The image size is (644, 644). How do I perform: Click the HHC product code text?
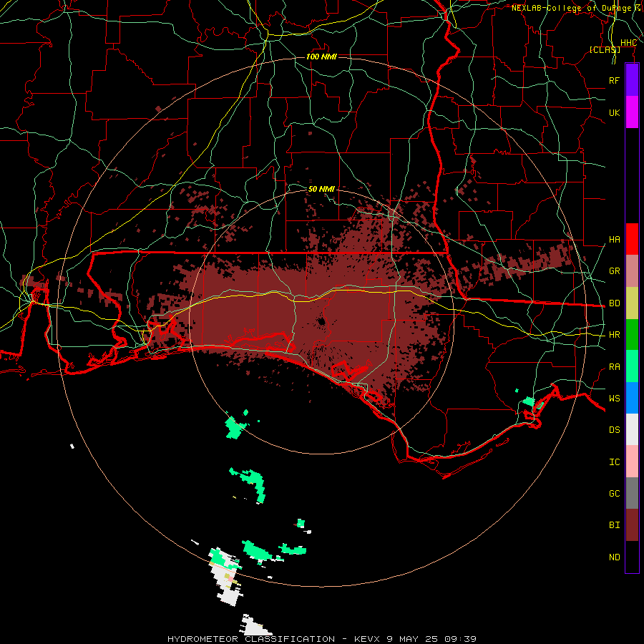click(628, 43)
